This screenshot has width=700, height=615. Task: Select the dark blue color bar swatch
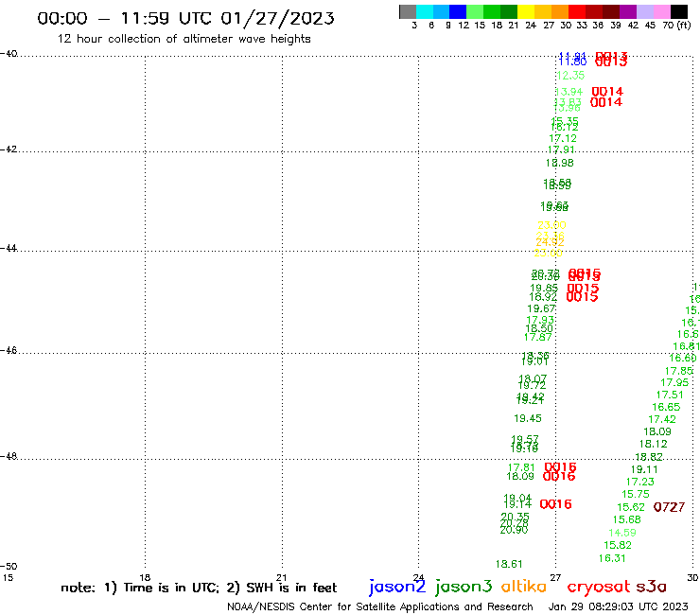pos(458,11)
